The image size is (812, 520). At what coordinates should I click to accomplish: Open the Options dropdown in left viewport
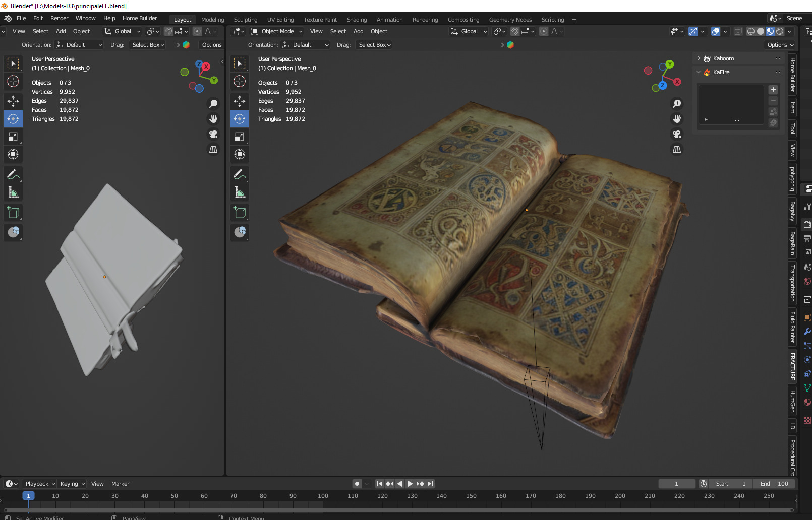[212, 45]
